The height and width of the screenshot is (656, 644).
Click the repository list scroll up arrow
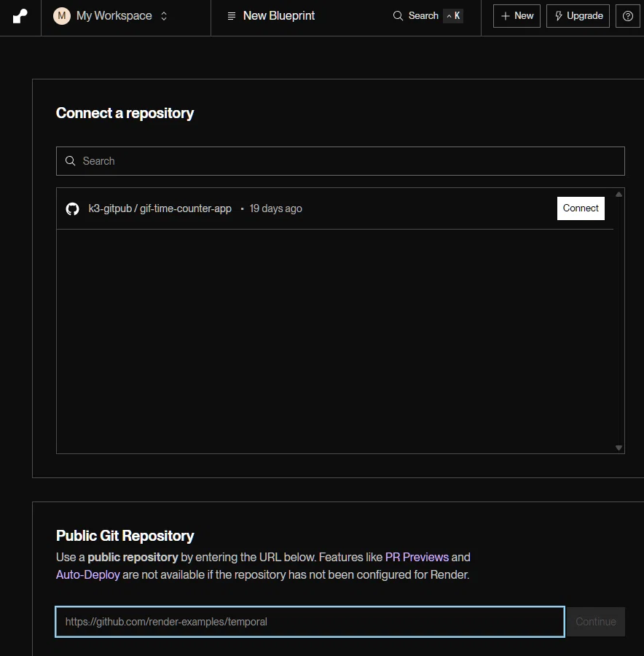pyautogui.click(x=619, y=194)
